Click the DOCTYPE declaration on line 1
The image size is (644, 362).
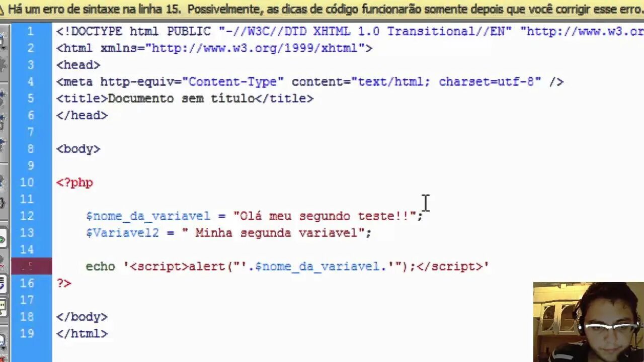tap(350, 31)
